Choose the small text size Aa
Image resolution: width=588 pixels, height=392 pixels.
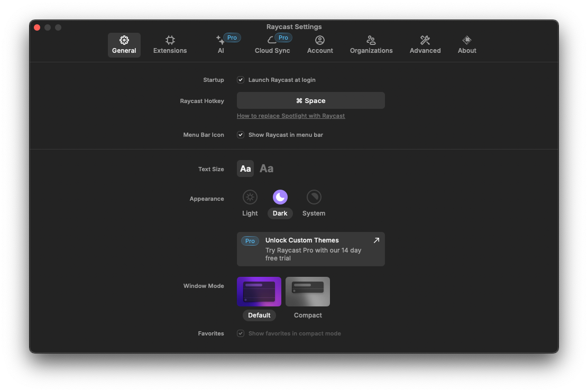245,169
